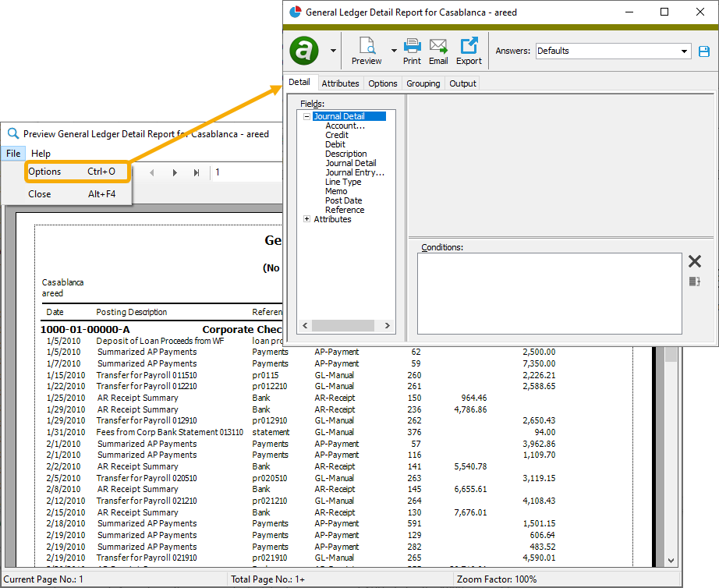719x588 pixels.
Task: Switch to the Grouping tab
Action: (x=423, y=83)
